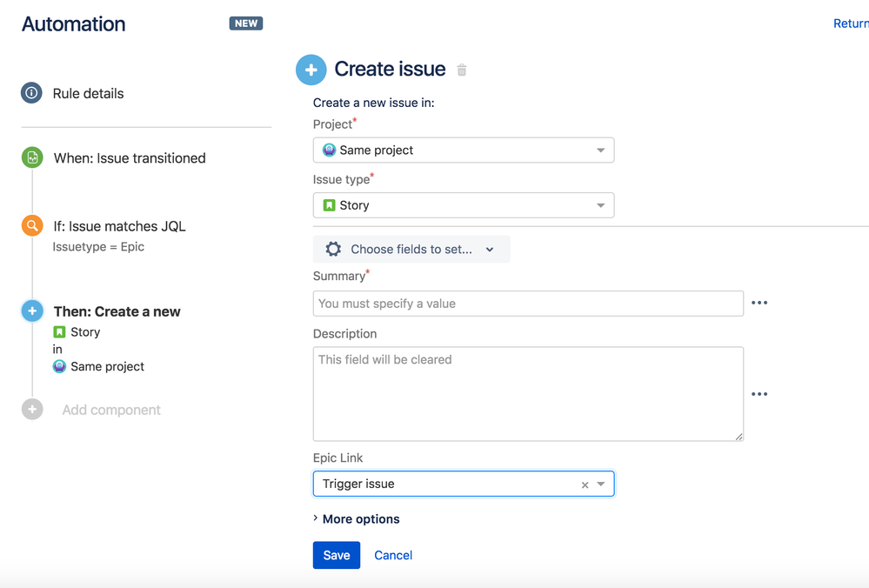Click the Save button
Image resolution: width=869 pixels, height=588 pixels.
point(337,555)
